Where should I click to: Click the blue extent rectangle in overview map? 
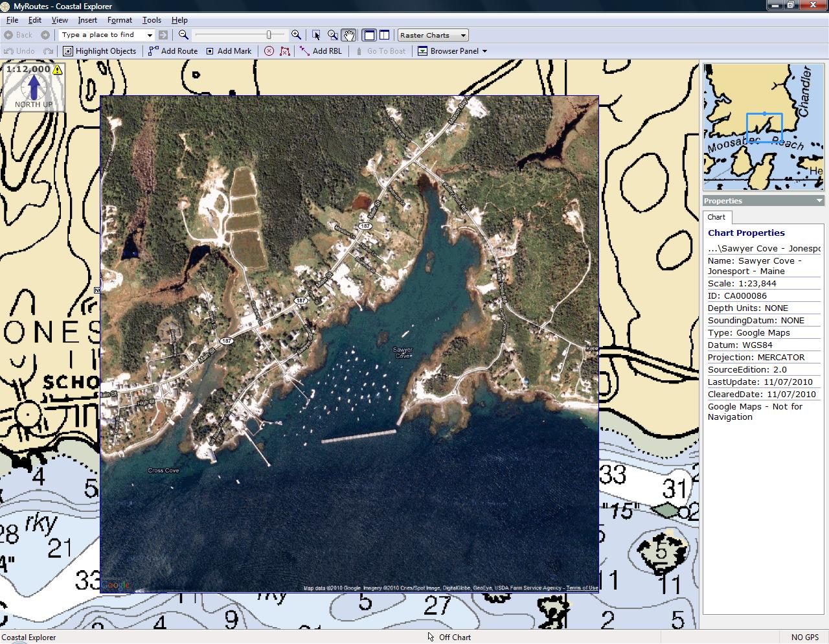click(764, 128)
